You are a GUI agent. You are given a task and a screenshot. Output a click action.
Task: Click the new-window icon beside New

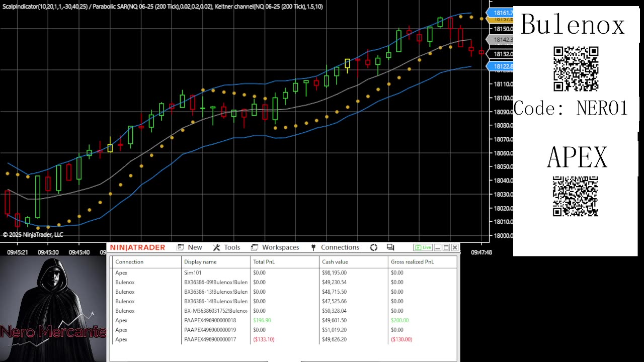(181, 247)
